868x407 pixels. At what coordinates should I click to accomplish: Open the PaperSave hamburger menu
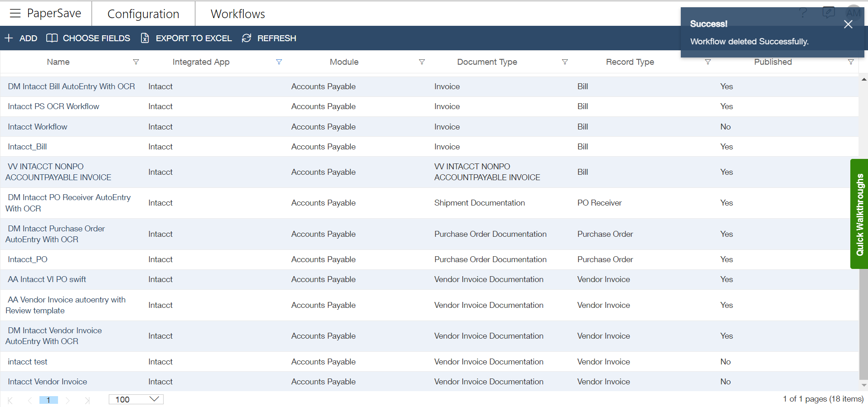(x=15, y=14)
